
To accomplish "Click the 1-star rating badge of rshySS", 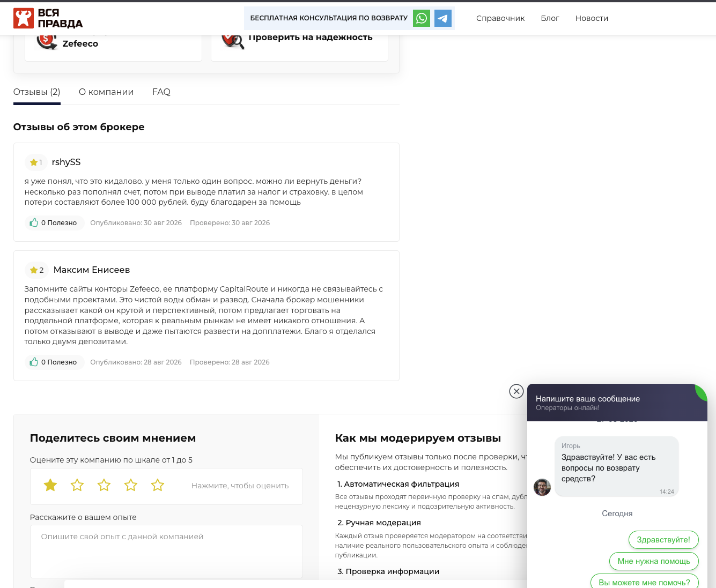I will [36, 162].
